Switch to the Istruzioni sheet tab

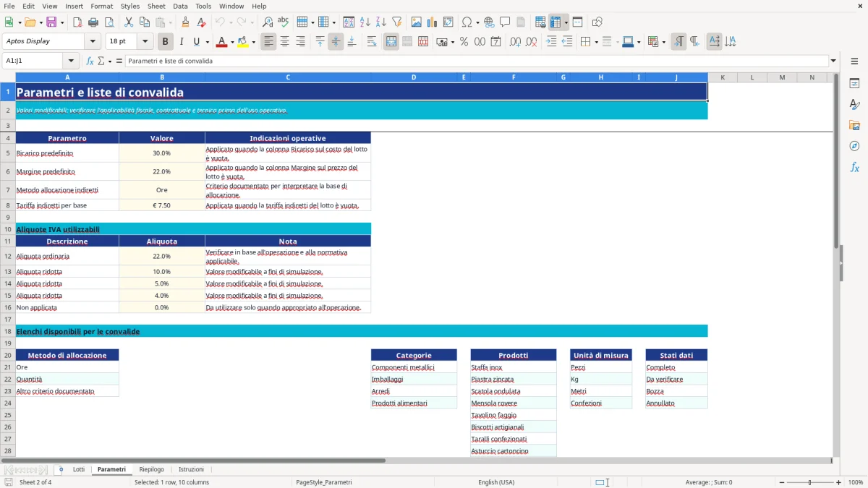click(x=192, y=469)
